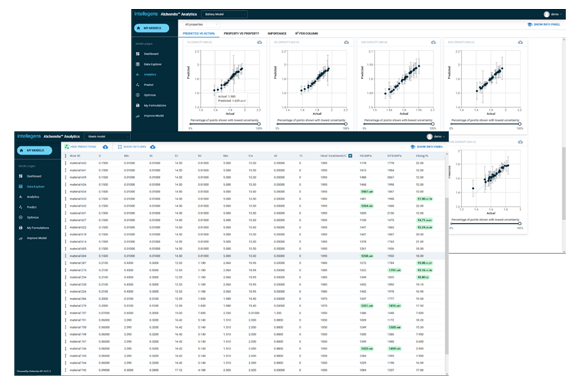580x386 pixels.
Task: Click Dashboard icon in back Battery window sidebar
Action: pyautogui.click(x=138, y=54)
